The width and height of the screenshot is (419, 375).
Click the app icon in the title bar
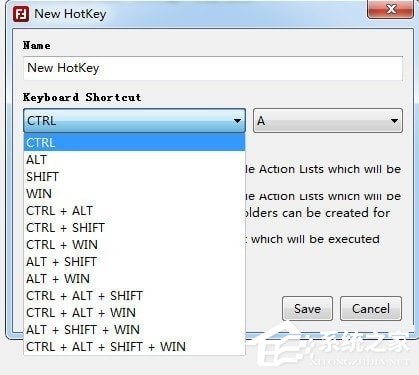21,14
